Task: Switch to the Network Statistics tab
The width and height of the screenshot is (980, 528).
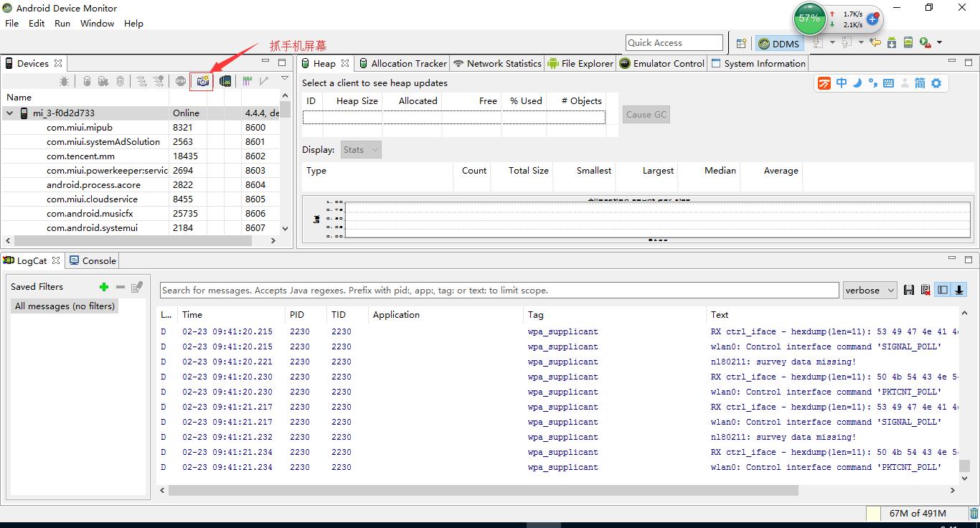Action: [x=497, y=63]
